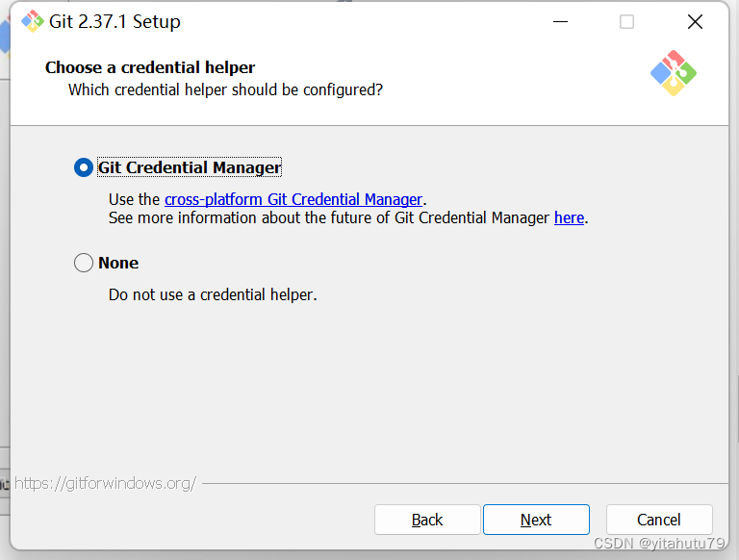This screenshot has width=739, height=560.
Task: Cancel the Git setup wizard
Action: point(659,520)
